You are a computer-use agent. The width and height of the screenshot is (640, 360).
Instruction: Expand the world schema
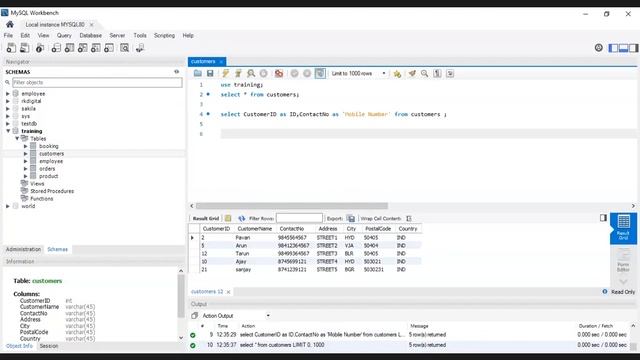[x=8, y=206]
